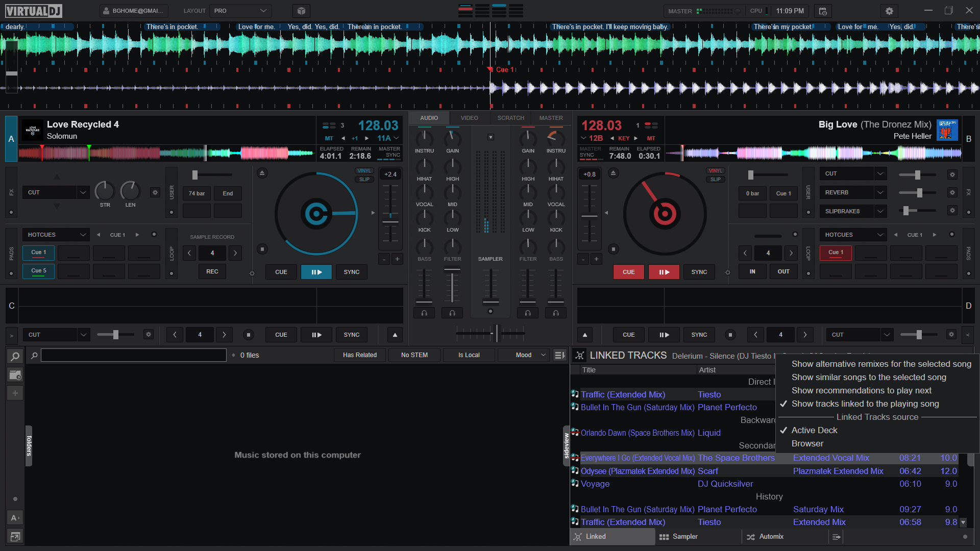Screen dimensions: 980x551
Task: Play or pause deck B
Action: (664, 272)
